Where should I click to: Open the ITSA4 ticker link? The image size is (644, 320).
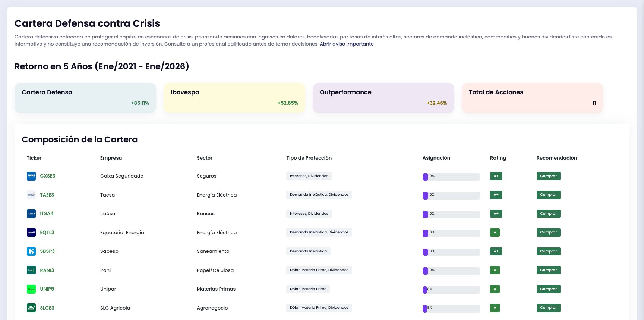coord(47,214)
